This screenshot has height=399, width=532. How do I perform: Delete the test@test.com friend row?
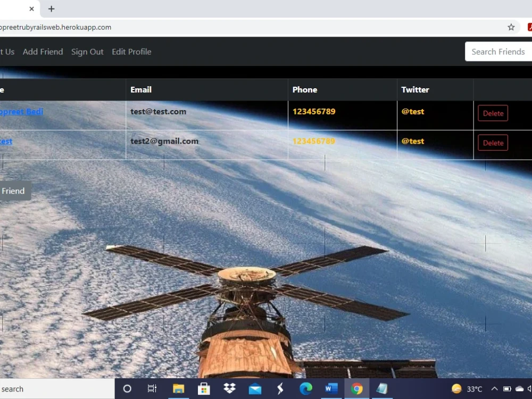coord(493,113)
